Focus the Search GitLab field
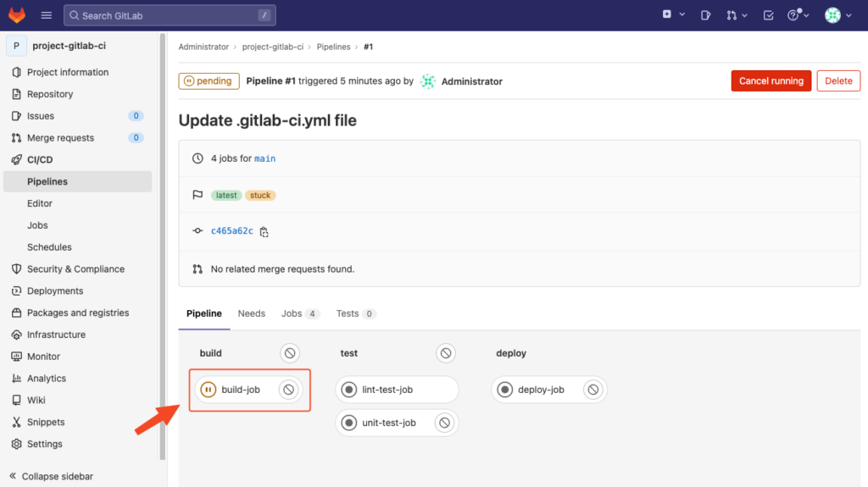This screenshot has width=868, height=487. click(170, 15)
